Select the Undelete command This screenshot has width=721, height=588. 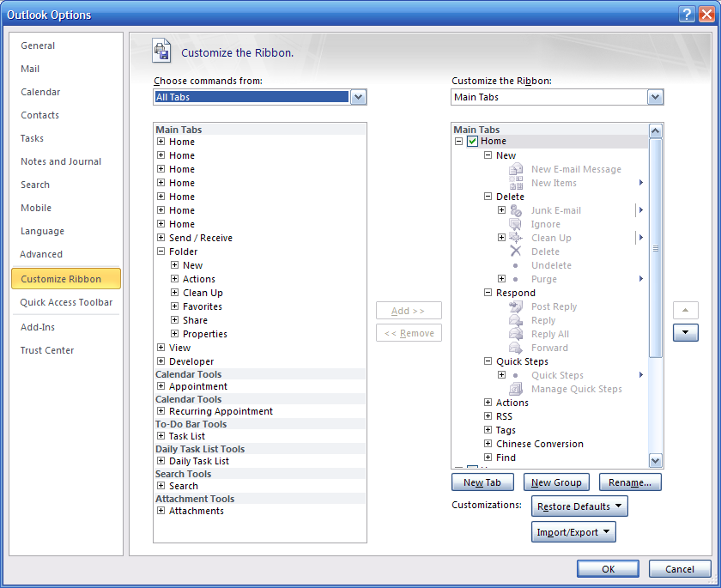tap(551, 265)
